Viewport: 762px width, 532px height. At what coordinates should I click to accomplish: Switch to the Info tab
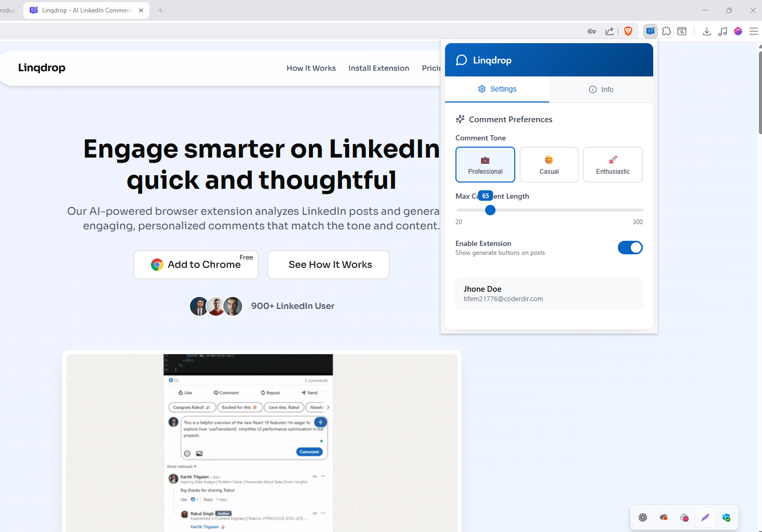point(601,89)
